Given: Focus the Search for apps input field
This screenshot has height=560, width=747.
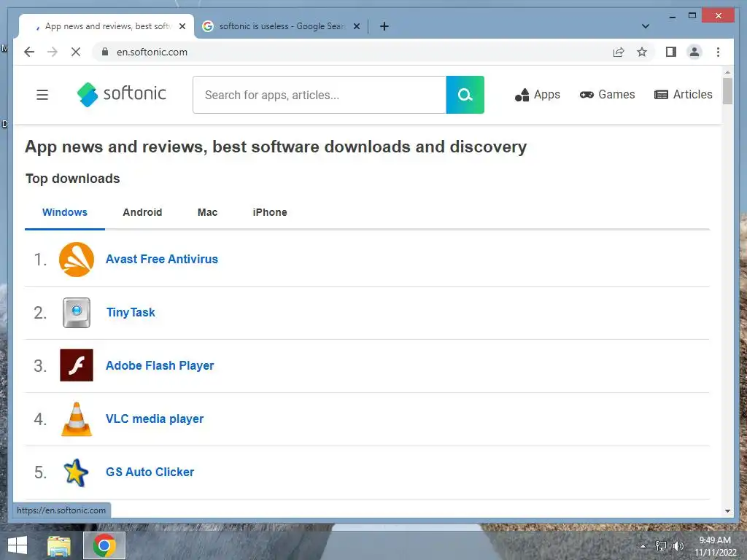Looking at the screenshot, I should 320,95.
